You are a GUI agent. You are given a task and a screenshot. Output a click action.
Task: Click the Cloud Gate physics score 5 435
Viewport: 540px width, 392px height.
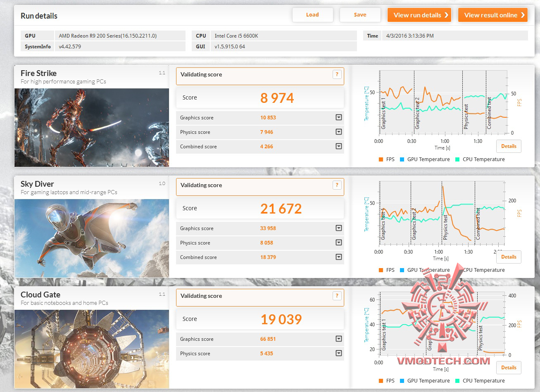(266, 354)
